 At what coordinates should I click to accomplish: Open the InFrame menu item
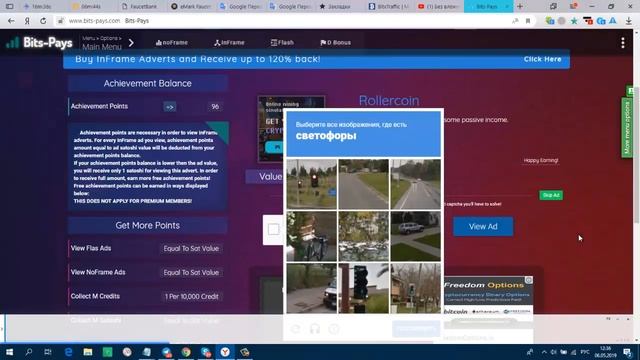click(229, 42)
